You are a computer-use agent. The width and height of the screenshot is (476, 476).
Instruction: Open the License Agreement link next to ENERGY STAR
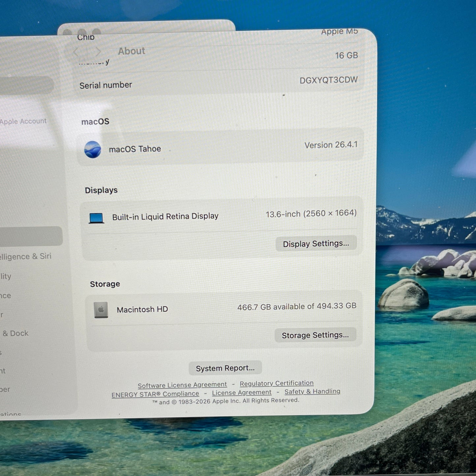[241, 392]
